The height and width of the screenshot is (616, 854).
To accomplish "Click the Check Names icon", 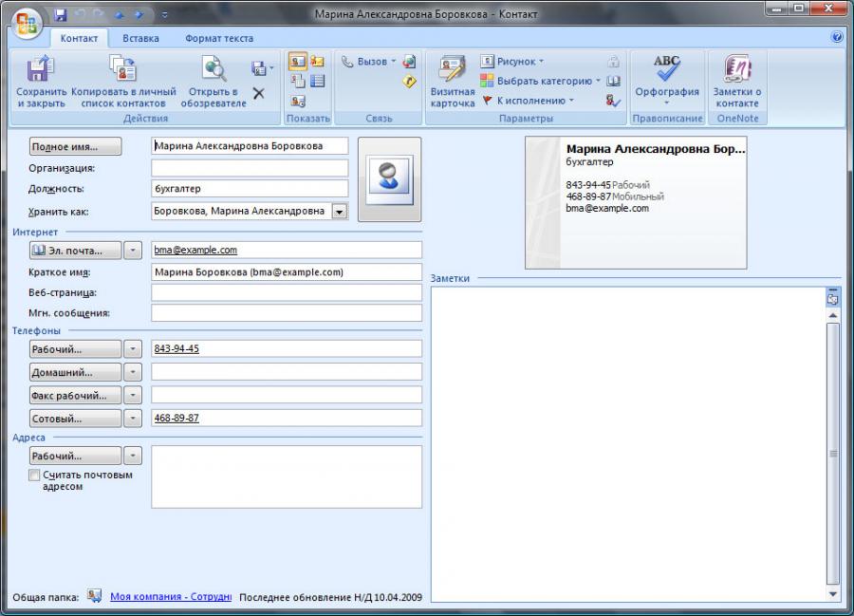I will pos(613,101).
